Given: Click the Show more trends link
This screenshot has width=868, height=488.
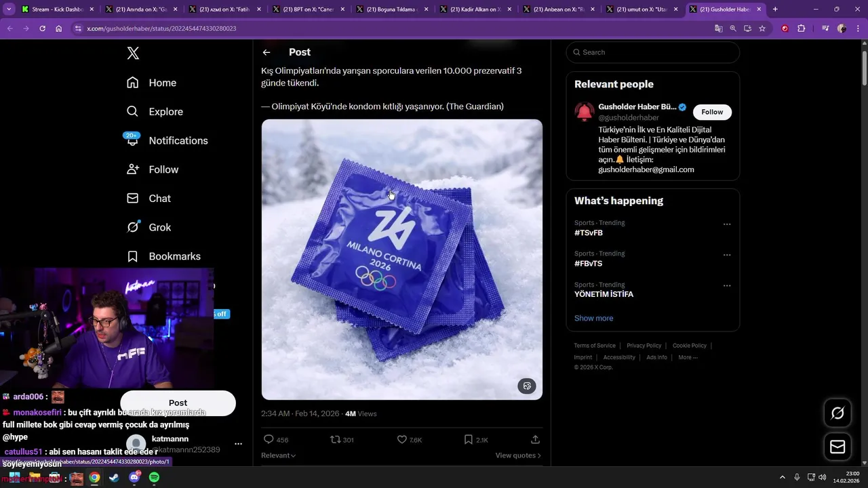Looking at the screenshot, I should click(x=593, y=318).
